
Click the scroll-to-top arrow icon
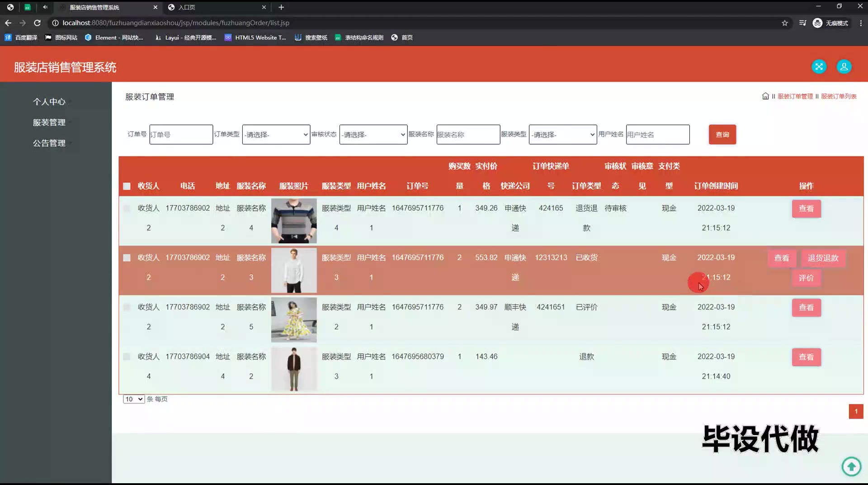coord(851,466)
